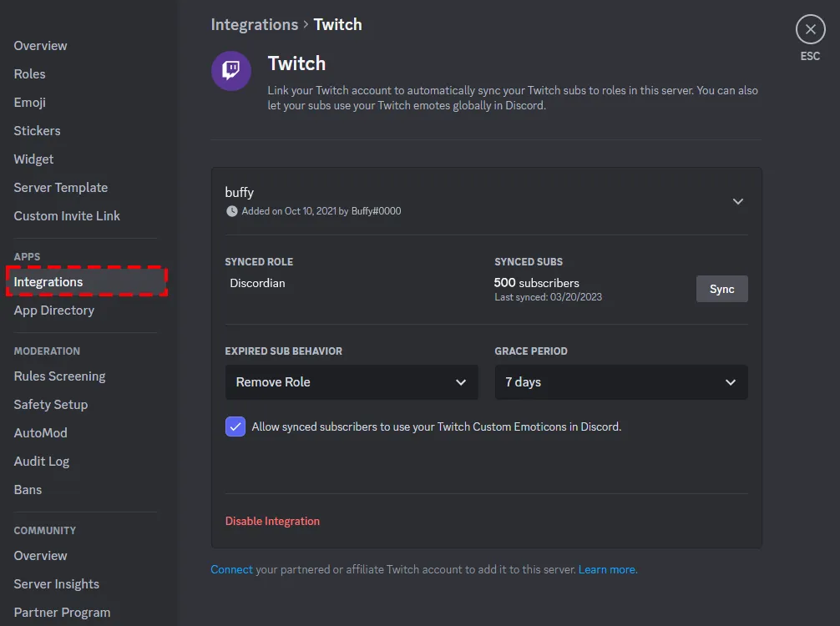Open the App Directory section
This screenshot has height=626, width=840.
(53, 310)
